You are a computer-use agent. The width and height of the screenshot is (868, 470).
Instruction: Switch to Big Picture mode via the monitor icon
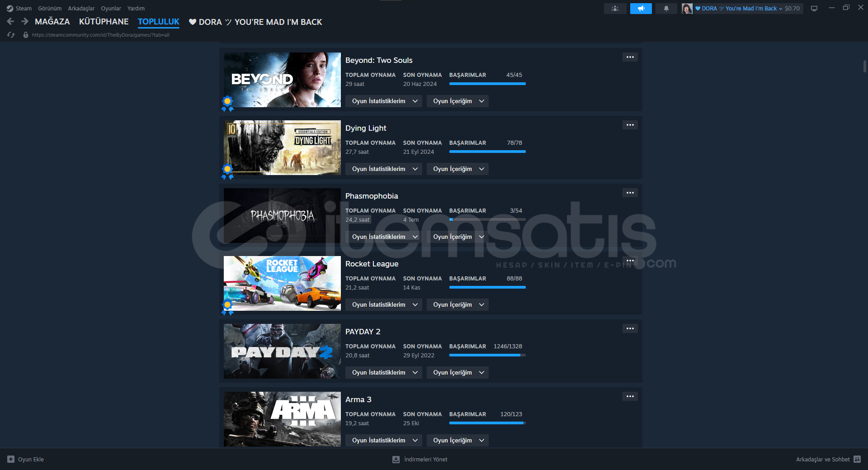coord(814,8)
